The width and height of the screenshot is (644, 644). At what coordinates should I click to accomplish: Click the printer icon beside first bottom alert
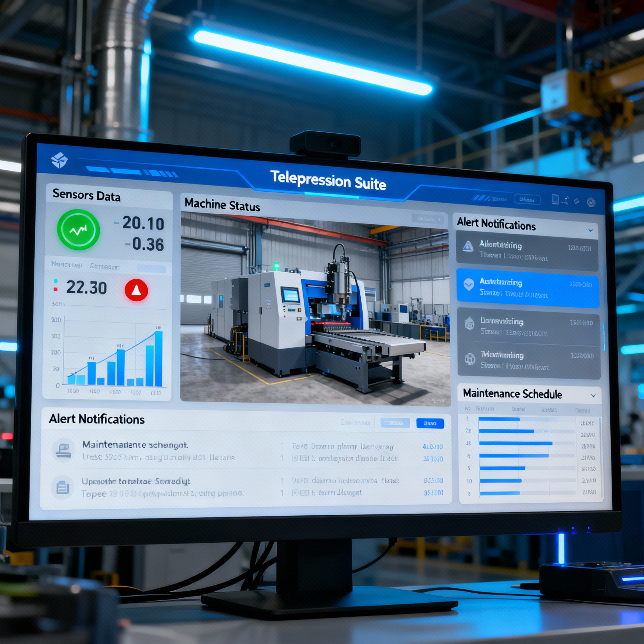pyautogui.click(x=63, y=450)
